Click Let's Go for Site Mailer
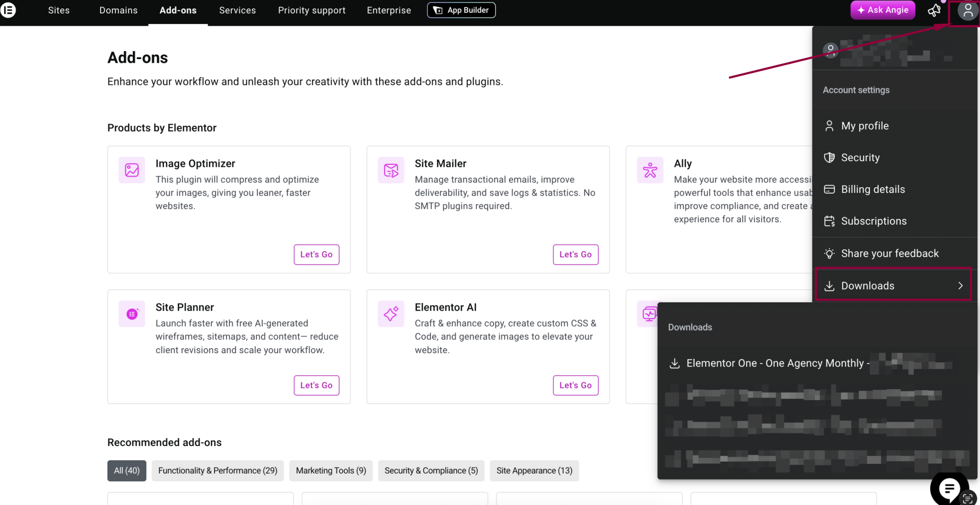The height and width of the screenshot is (505, 980). 575,254
